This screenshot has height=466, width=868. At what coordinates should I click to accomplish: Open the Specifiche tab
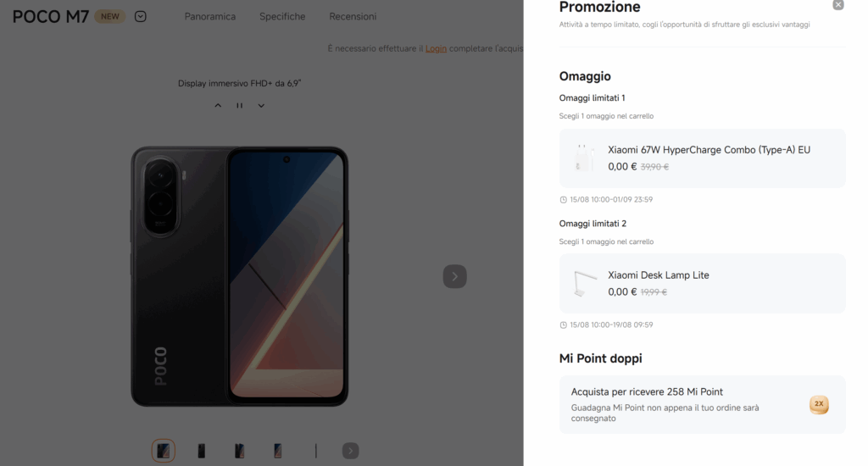point(282,17)
